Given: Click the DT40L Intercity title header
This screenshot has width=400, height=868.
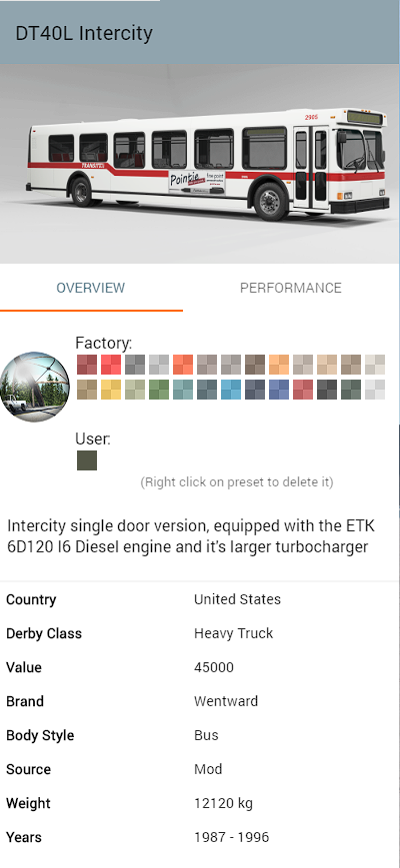Looking at the screenshot, I should point(84,33).
